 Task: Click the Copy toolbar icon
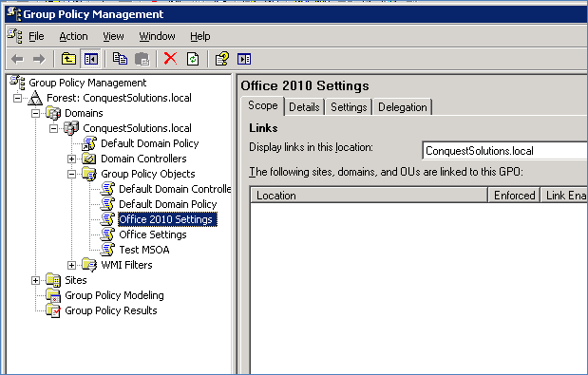[120, 59]
